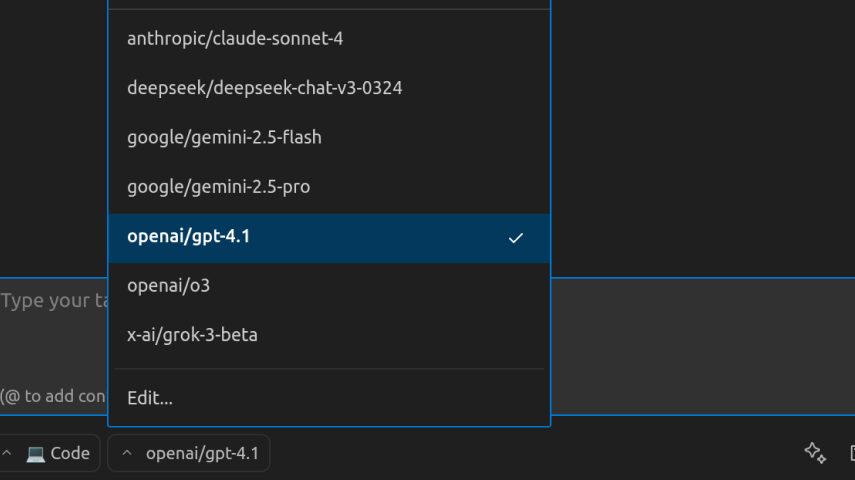The height and width of the screenshot is (480, 855).
Task: Click the laptop icon beside Code
Action: pyautogui.click(x=35, y=453)
